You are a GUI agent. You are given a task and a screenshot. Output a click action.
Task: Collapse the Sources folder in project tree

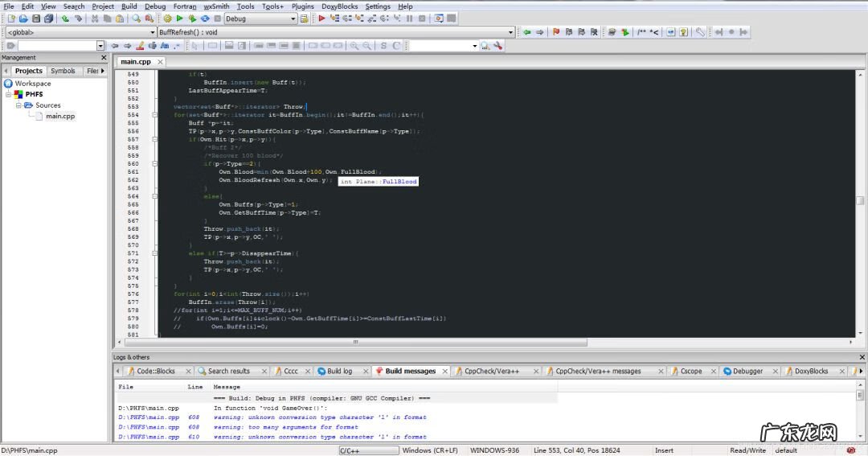tap(18, 105)
